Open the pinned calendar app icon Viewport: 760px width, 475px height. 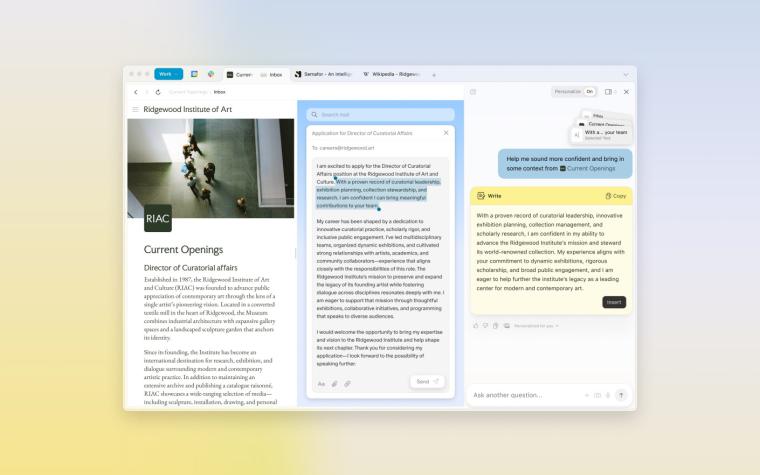194,74
